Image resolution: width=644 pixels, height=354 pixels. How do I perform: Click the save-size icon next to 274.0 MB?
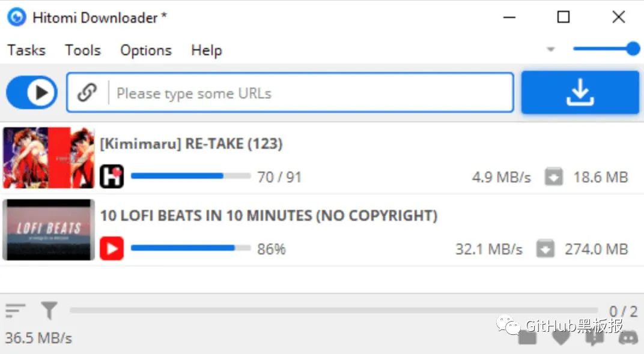[x=545, y=248]
